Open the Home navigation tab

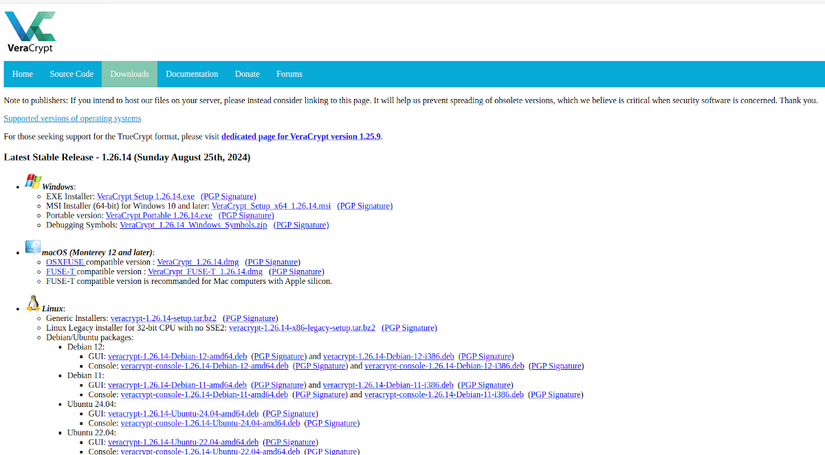click(x=23, y=74)
